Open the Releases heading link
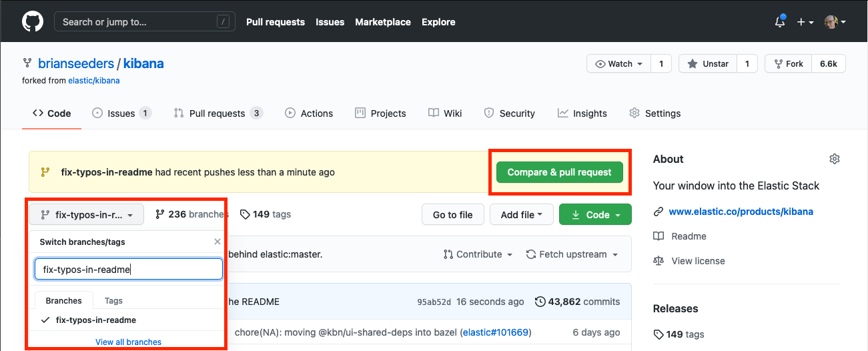This screenshot has height=351, width=868. pyautogui.click(x=675, y=308)
